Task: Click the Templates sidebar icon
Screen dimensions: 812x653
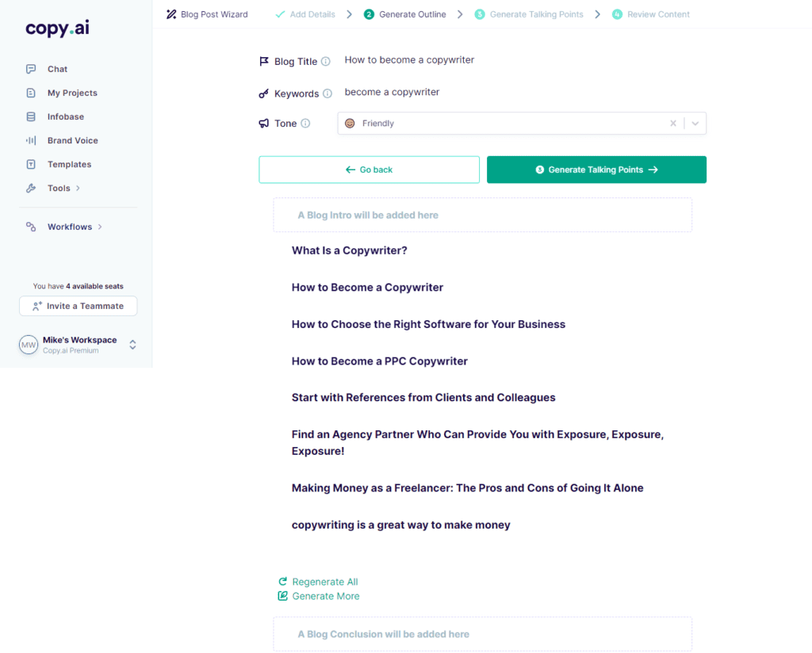Action: pyautogui.click(x=31, y=164)
